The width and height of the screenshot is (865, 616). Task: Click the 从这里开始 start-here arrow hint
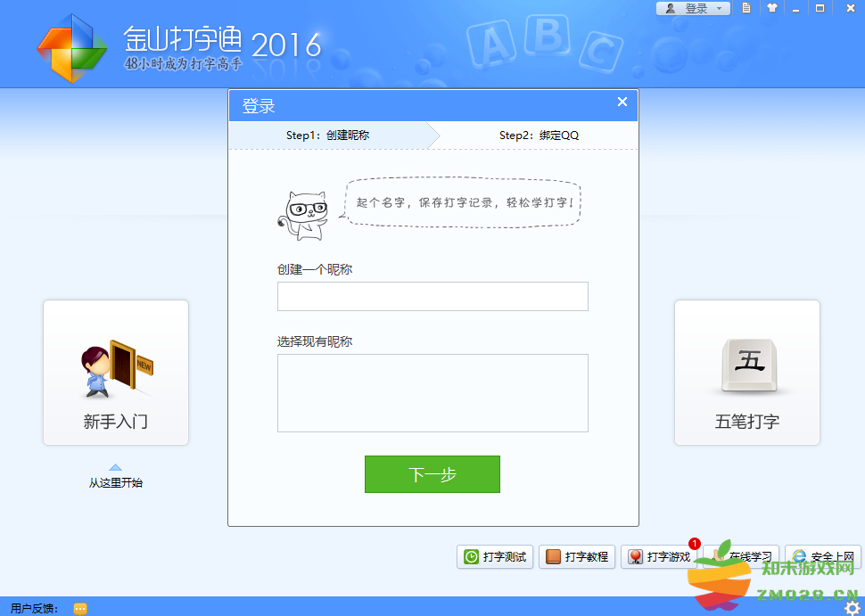115,477
